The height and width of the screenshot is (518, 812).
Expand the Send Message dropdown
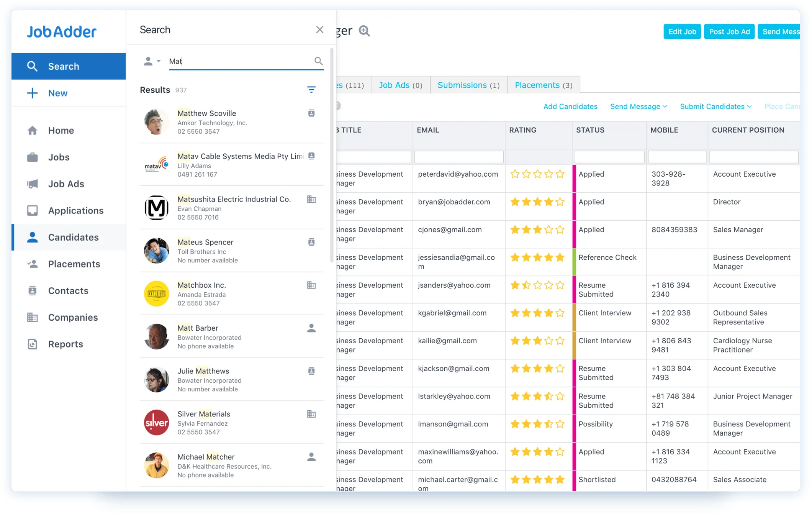coord(638,107)
